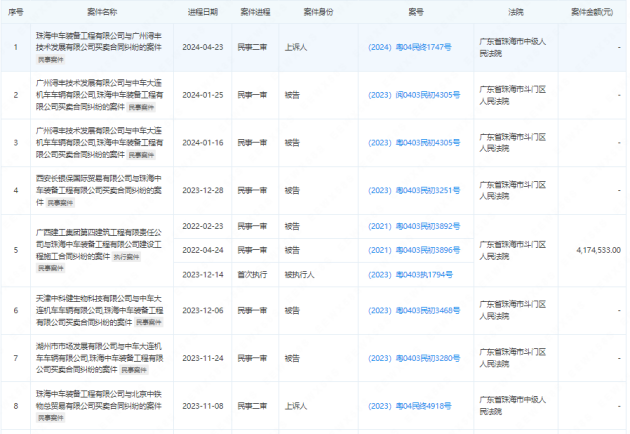Viewport: 630px width, 434px height.
Task: Click the date 2023-12-06
Action: [x=202, y=311]
